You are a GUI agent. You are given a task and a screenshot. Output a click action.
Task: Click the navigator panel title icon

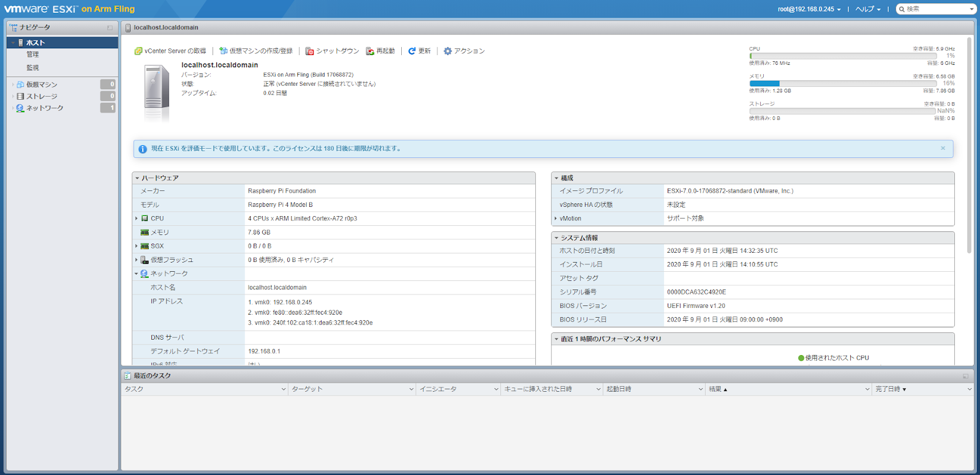click(x=13, y=28)
